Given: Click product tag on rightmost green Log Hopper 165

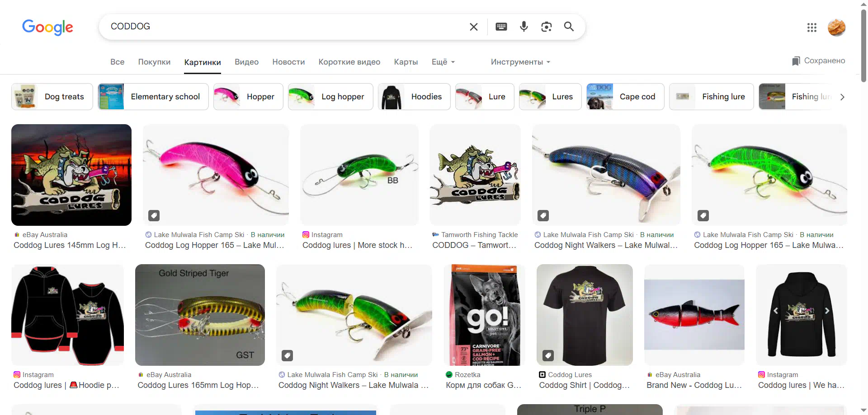Looking at the screenshot, I should (x=703, y=215).
